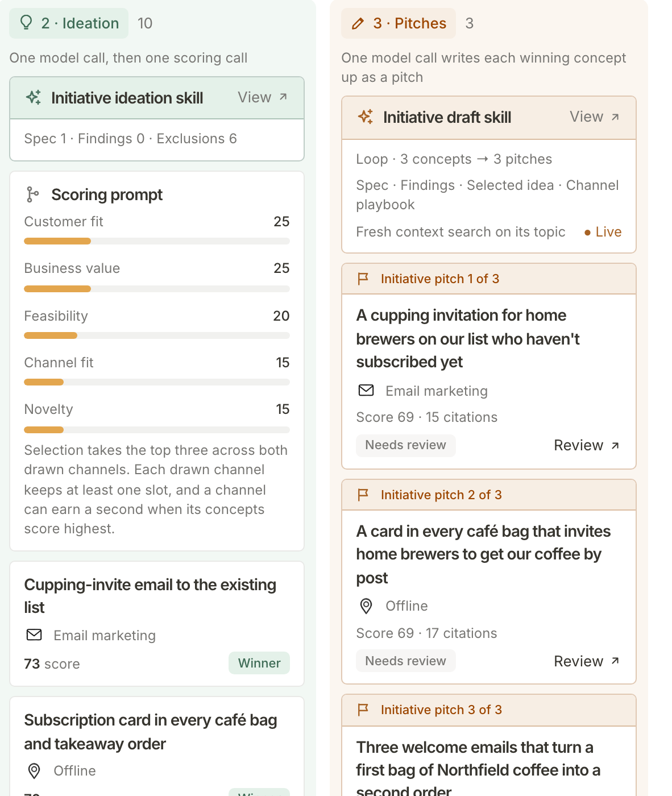
Task: Click the Business value score bar
Action: tap(157, 289)
